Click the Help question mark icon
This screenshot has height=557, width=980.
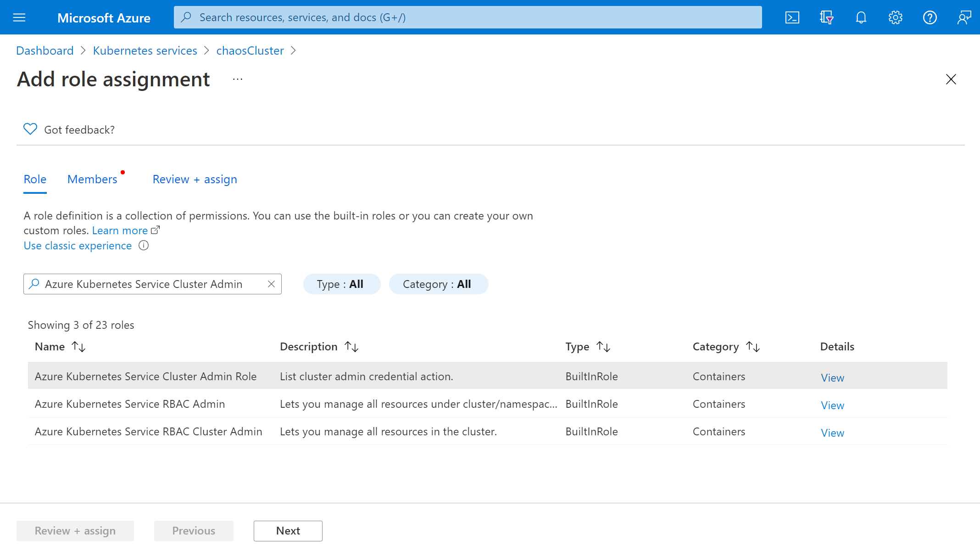click(x=930, y=17)
